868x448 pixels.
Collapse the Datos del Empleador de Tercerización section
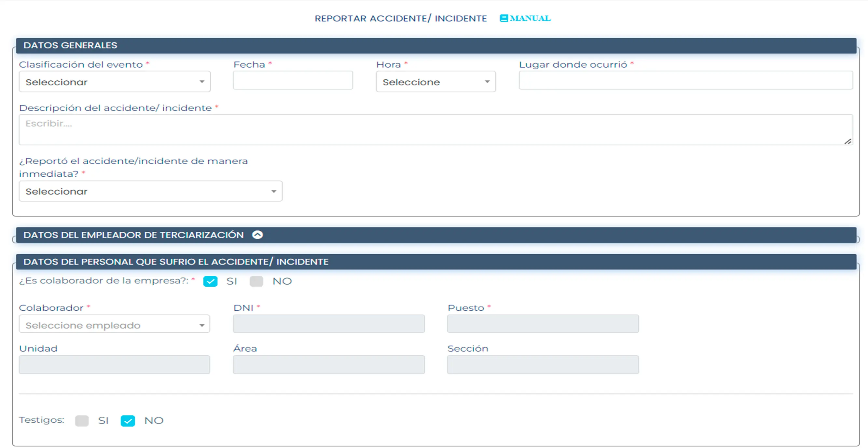point(257,235)
